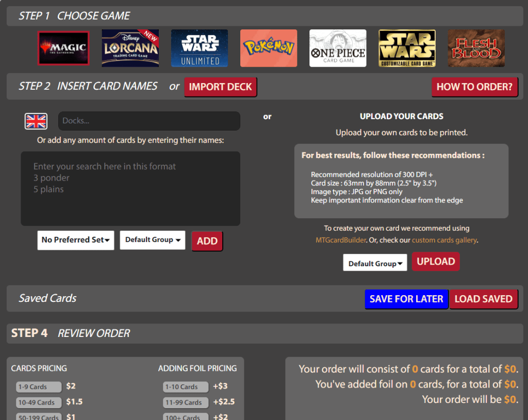Viewport: 528px width, 420px height.
Task: Click the IMPORT DECK button
Action: click(221, 87)
